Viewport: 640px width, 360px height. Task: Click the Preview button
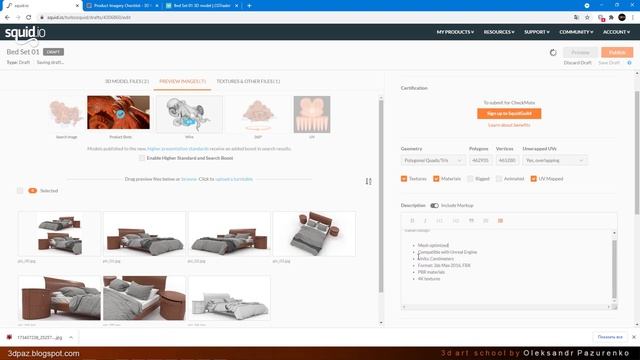point(580,52)
